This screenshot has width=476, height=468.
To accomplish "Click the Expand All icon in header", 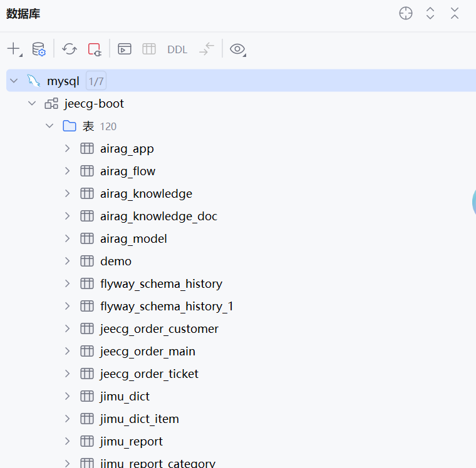I will point(430,13).
